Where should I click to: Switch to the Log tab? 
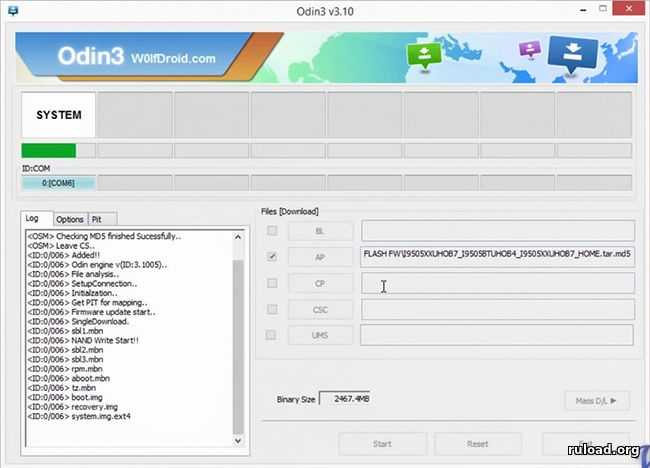point(36,218)
